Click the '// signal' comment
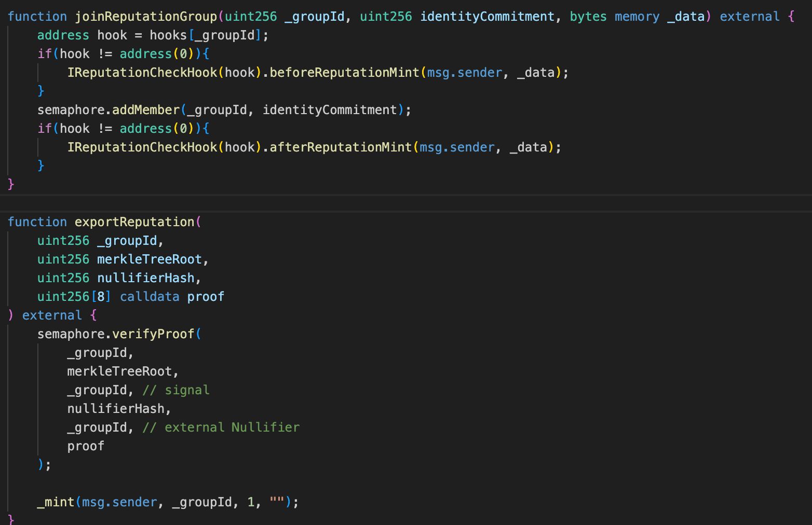Image resolution: width=812 pixels, height=525 pixels. (176, 390)
